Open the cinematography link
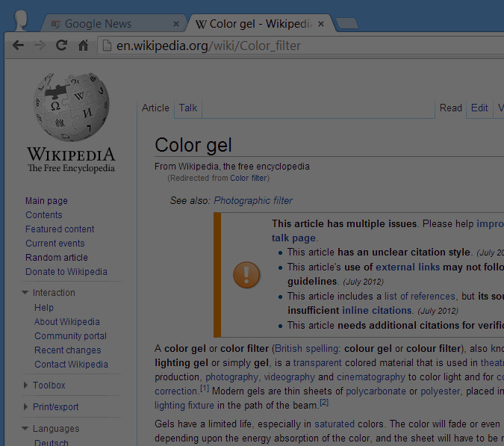 point(371,377)
